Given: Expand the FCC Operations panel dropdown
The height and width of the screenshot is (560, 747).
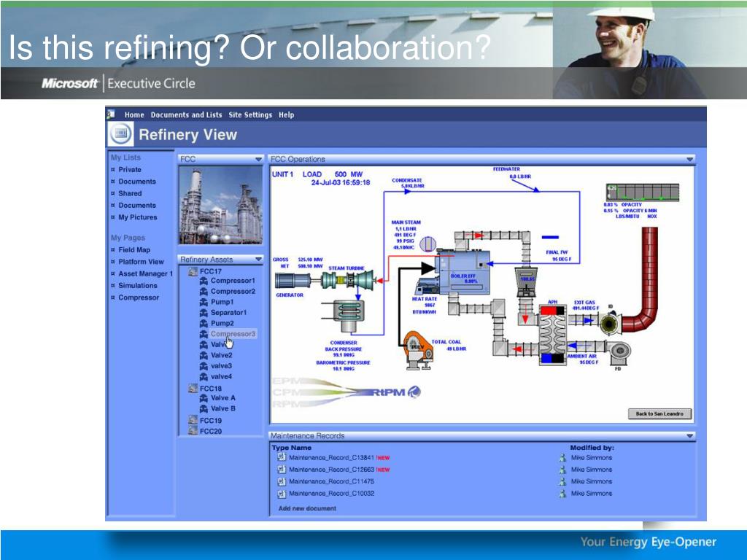Looking at the screenshot, I should point(690,159).
